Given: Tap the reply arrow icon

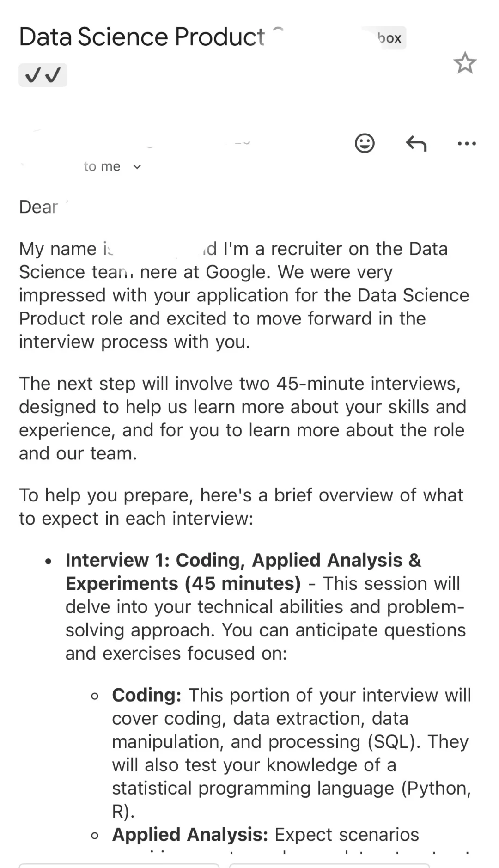Looking at the screenshot, I should (416, 143).
